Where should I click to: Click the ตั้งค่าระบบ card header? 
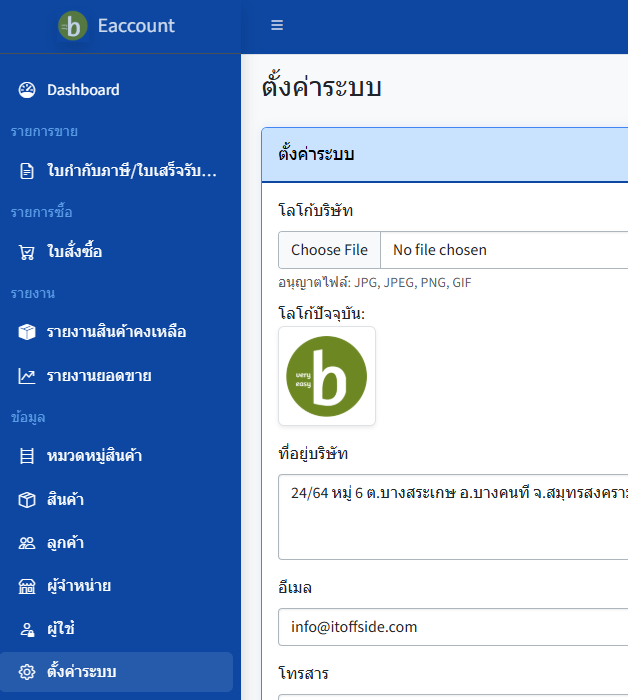point(445,154)
